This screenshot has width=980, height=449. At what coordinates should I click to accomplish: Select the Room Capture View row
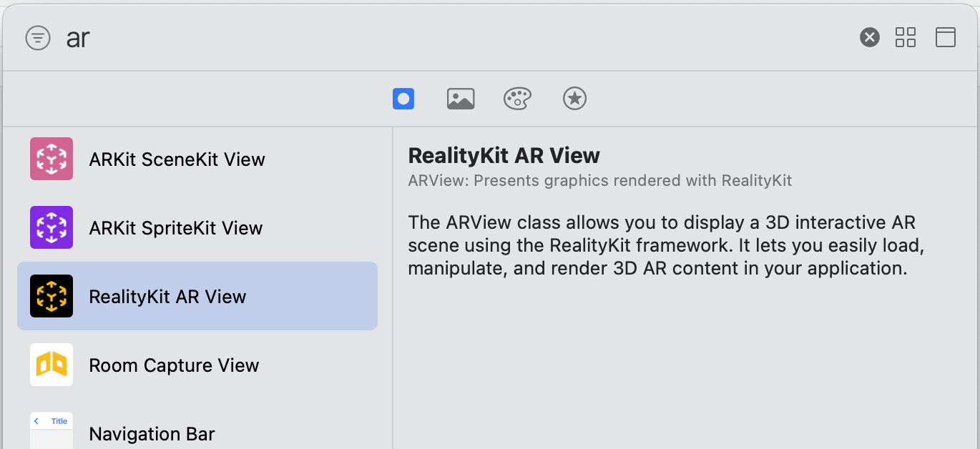coord(197,365)
